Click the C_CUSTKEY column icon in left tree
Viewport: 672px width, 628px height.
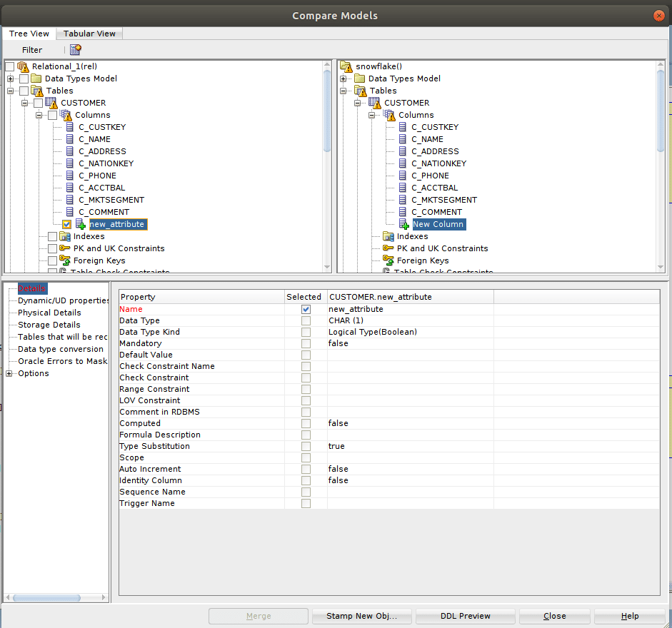pyautogui.click(x=70, y=127)
